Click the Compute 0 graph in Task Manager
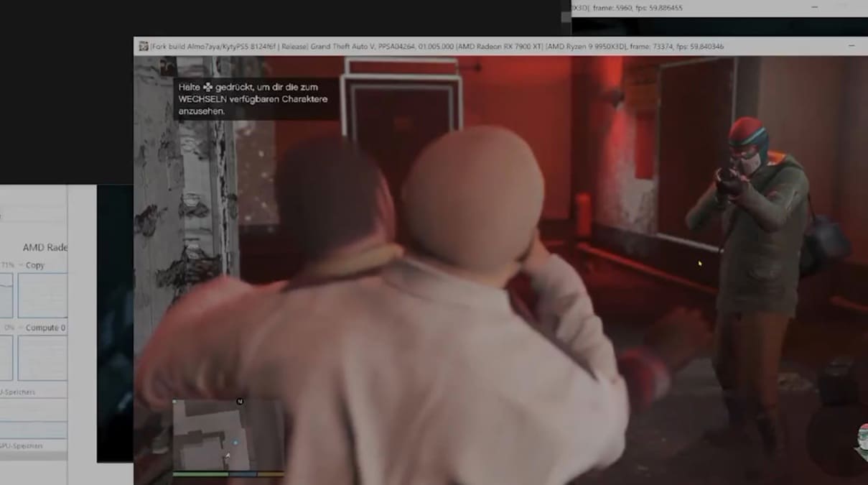This screenshot has width=868, height=485. click(42, 358)
